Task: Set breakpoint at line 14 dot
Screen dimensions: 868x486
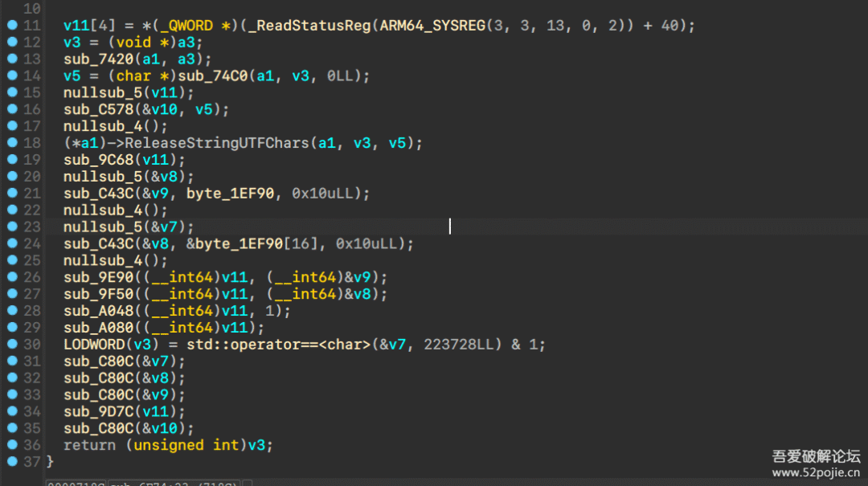Action: point(12,76)
